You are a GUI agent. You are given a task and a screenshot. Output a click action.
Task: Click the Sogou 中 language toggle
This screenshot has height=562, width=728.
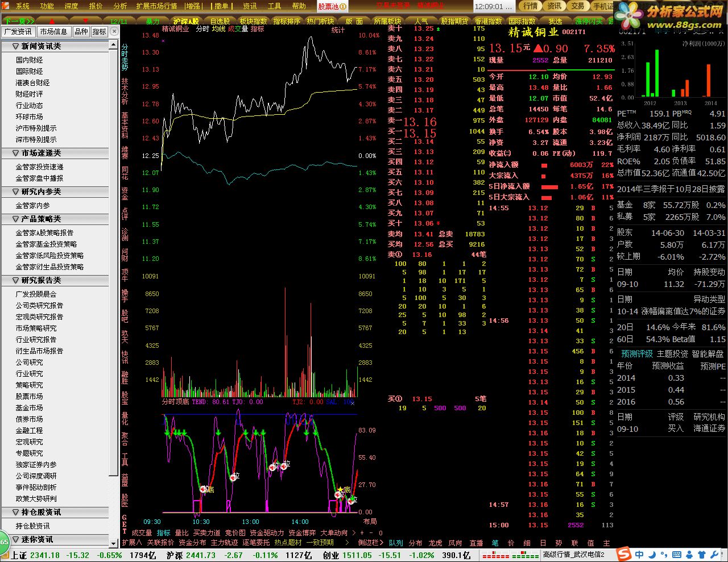640,555
